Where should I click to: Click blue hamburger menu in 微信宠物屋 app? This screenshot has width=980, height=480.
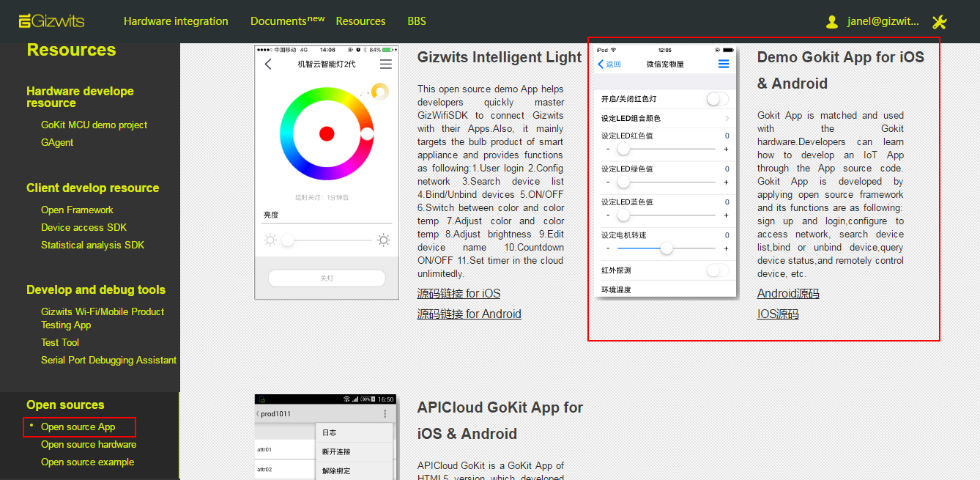[724, 64]
